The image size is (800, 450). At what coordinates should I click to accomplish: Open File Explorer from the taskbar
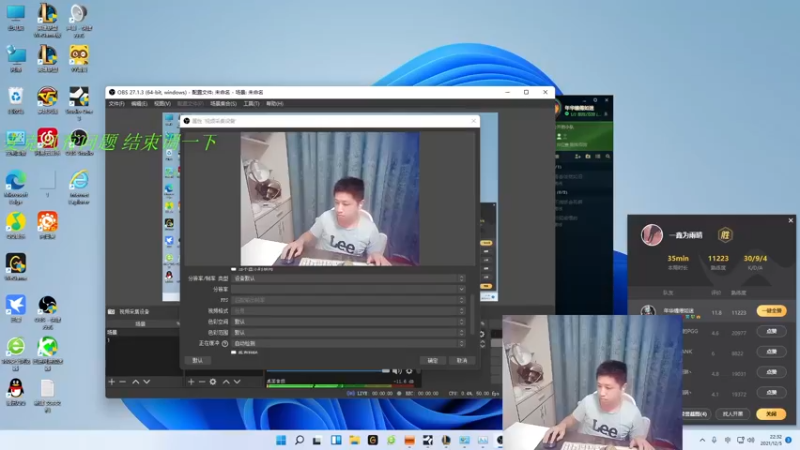click(354, 440)
